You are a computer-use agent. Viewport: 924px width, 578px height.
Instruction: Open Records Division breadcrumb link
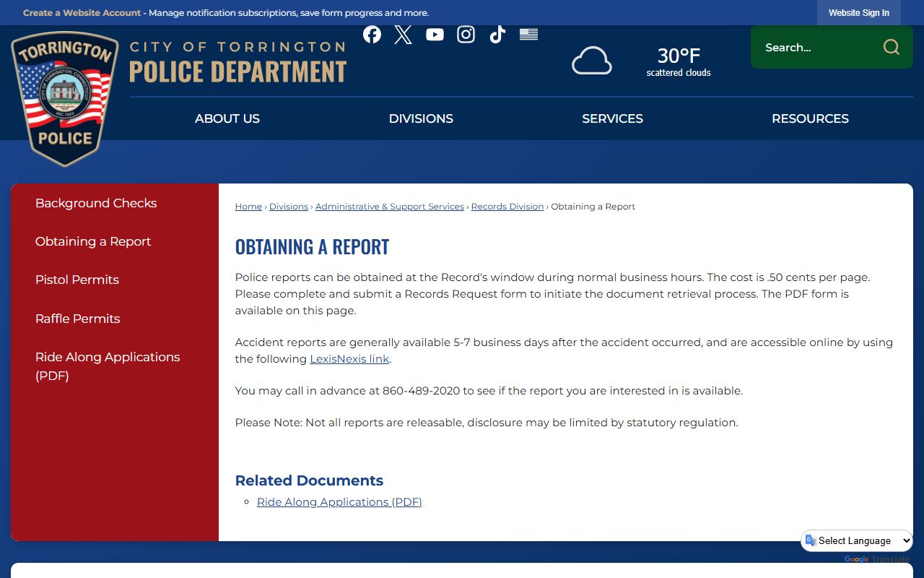507,207
